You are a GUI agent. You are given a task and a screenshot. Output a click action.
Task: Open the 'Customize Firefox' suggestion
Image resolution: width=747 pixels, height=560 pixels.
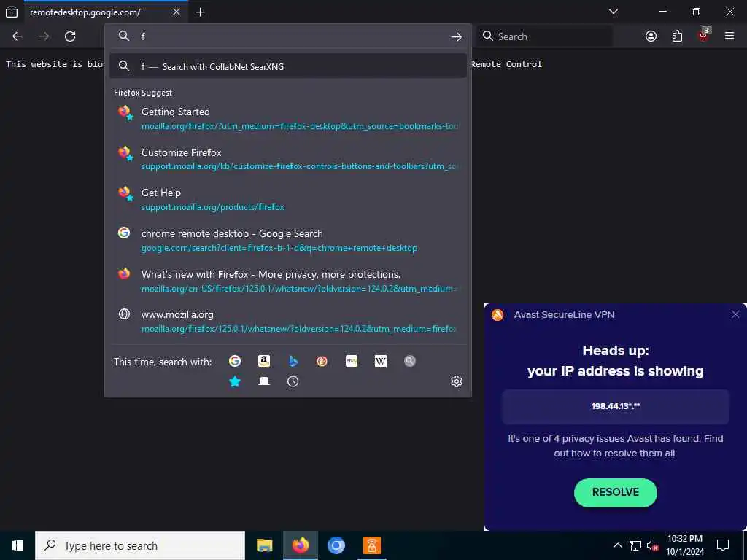coord(287,159)
